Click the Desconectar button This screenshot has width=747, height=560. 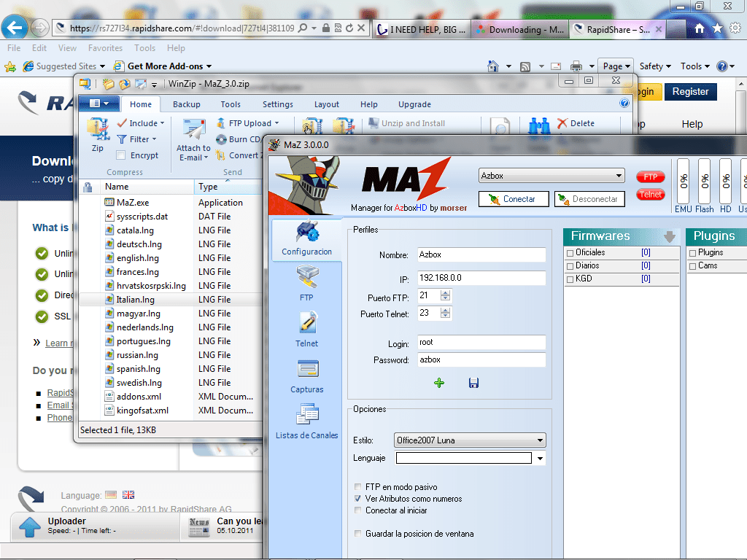tap(589, 199)
